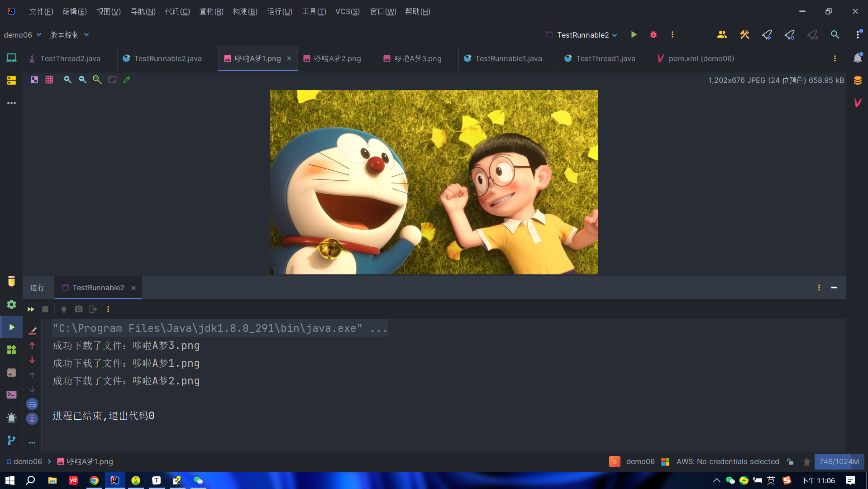Open build tools hammer-wrench icon

click(x=744, y=34)
